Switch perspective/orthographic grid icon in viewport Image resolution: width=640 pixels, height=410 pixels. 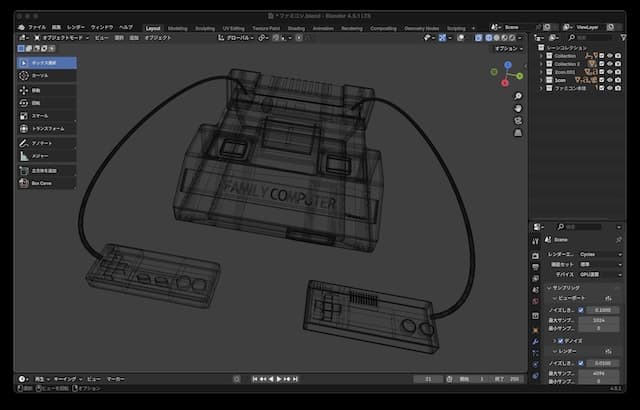[518, 133]
